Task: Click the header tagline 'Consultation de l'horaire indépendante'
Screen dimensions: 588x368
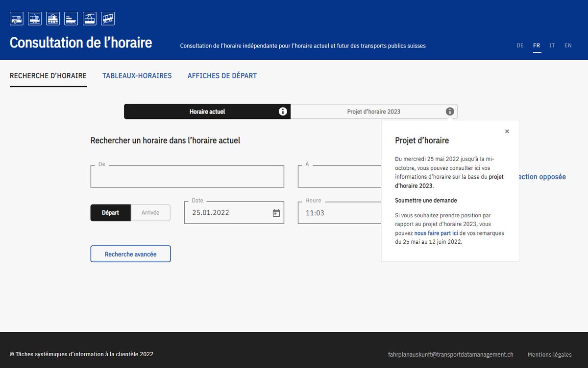Action: [303, 46]
